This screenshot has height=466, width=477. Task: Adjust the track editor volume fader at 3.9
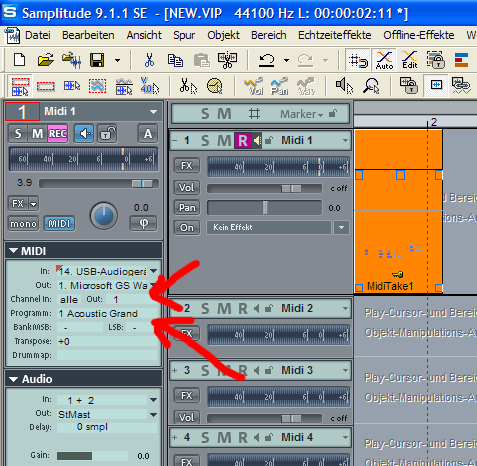(x=142, y=183)
